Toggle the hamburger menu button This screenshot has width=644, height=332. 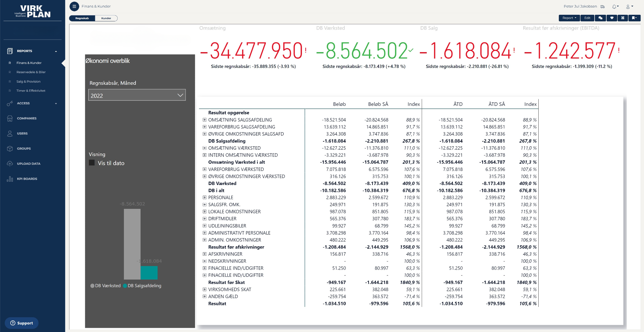(x=74, y=6)
